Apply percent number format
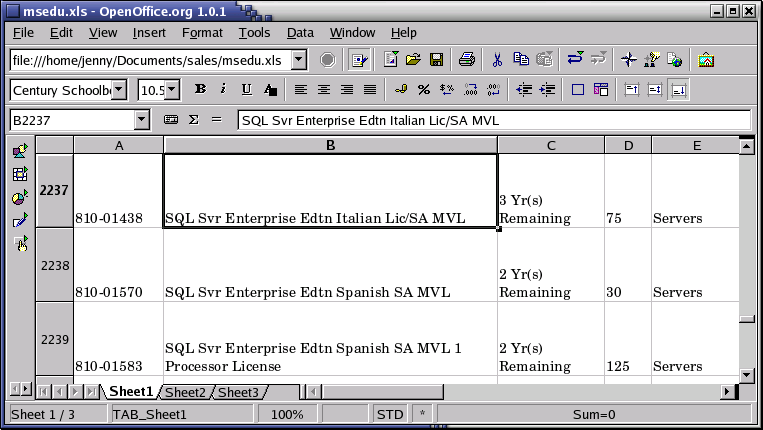763x430 pixels. click(424, 90)
